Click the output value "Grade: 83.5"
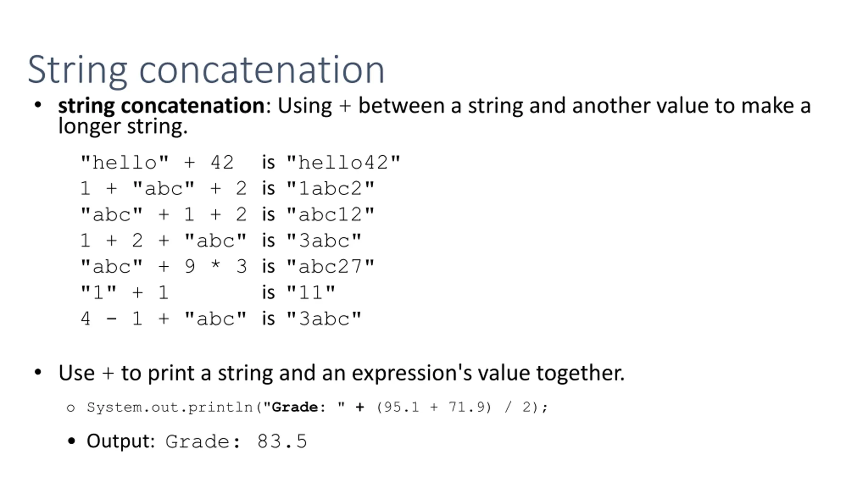 coord(236,441)
